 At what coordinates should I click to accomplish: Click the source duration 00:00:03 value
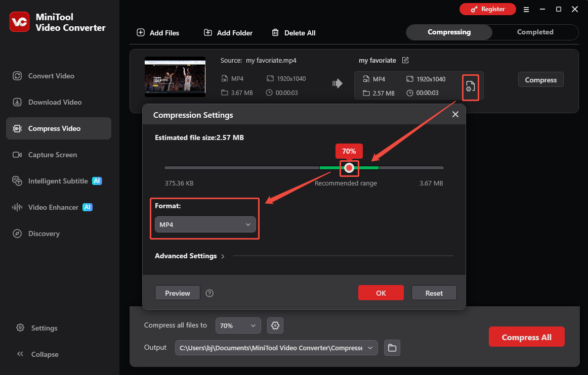[x=286, y=92]
